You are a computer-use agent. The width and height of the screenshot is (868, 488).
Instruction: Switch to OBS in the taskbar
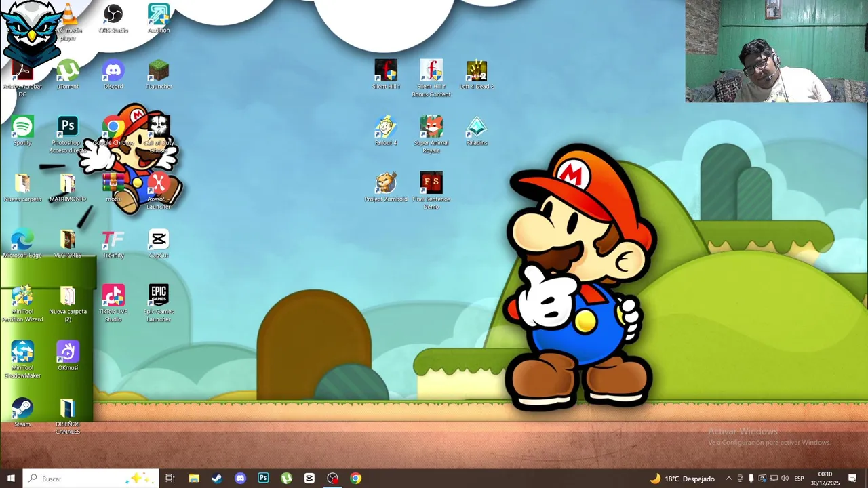tap(332, 479)
